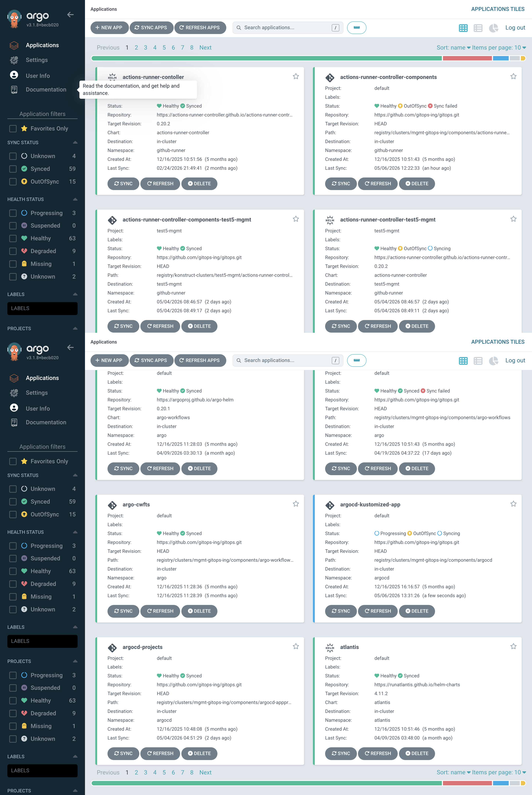This screenshot has width=532, height=795.
Task: Check Unknown box listed under PROJECTS heading
Action: tap(13, 739)
